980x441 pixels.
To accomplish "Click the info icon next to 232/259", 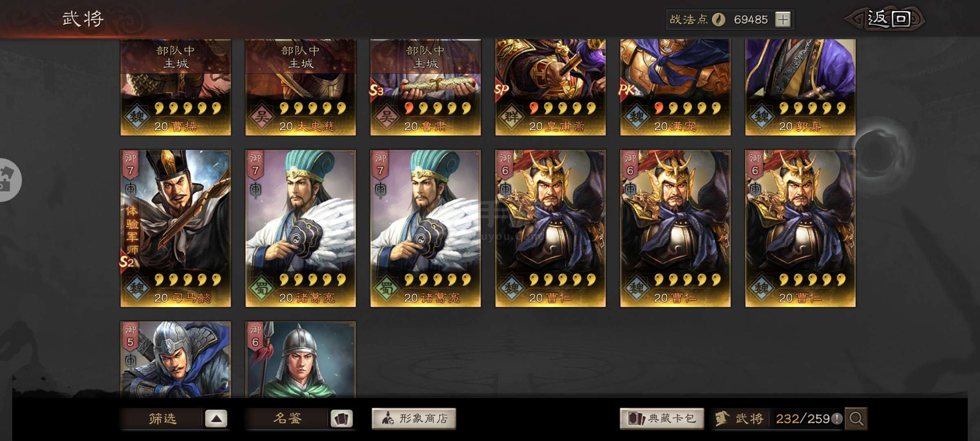I will click(x=837, y=419).
